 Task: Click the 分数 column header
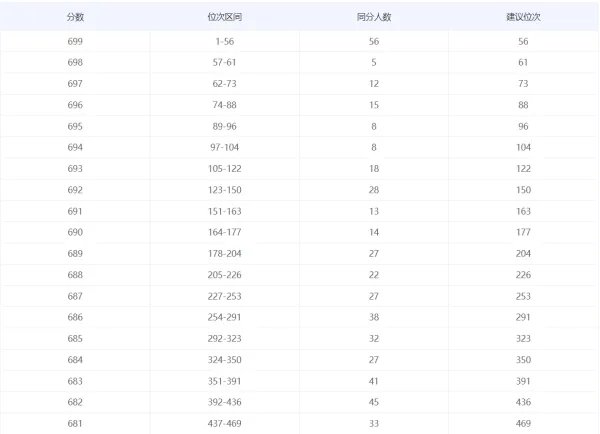pyautogui.click(x=76, y=17)
